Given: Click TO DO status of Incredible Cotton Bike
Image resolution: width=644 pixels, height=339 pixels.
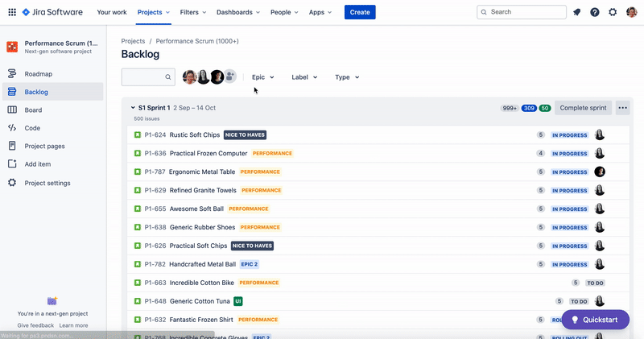Looking at the screenshot, I should (595, 283).
